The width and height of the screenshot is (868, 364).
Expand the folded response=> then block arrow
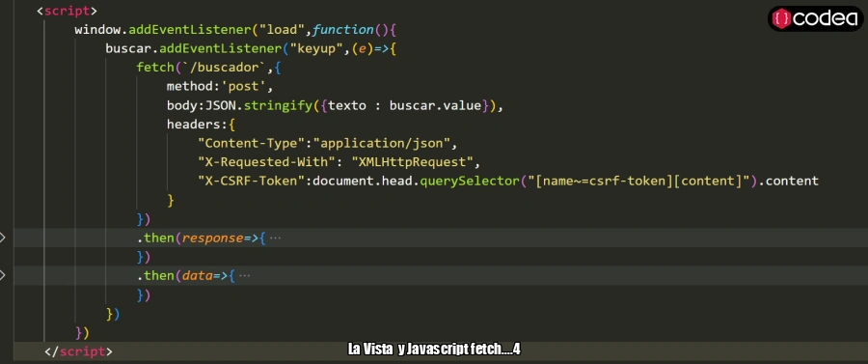3,238
